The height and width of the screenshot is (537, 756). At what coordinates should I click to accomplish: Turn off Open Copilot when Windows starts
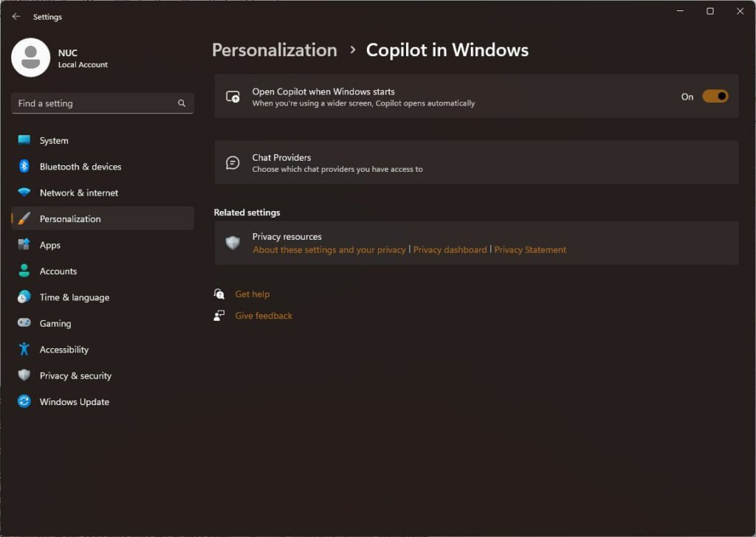coord(715,97)
